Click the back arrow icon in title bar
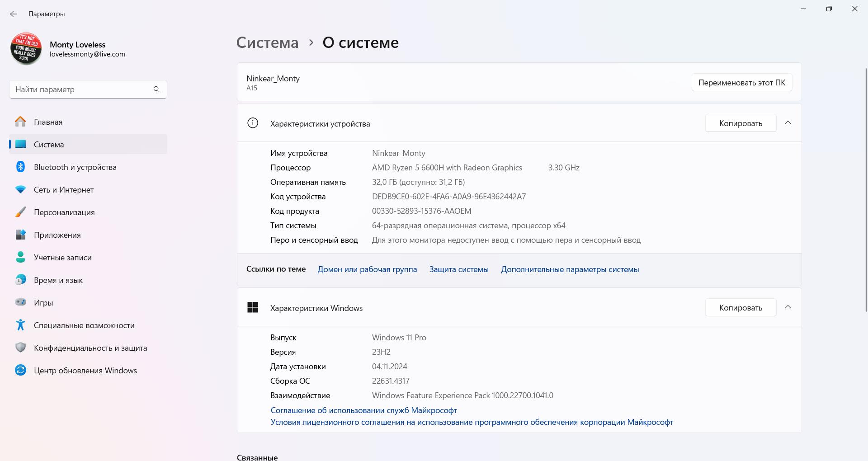 [x=14, y=14]
